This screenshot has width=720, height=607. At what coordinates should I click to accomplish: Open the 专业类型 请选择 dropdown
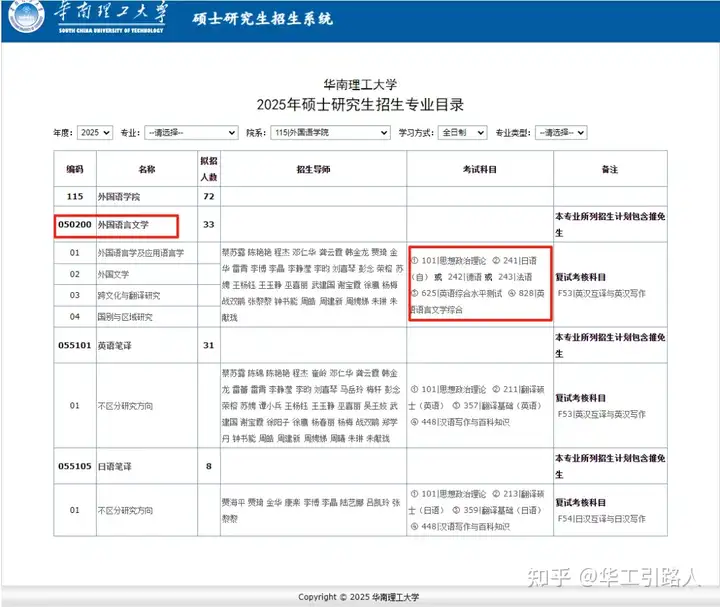[561, 133]
